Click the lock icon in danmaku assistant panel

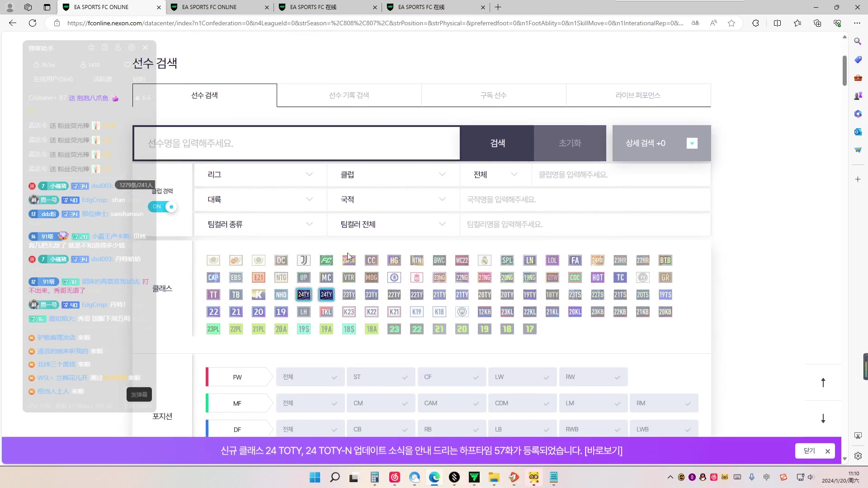tap(118, 47)
